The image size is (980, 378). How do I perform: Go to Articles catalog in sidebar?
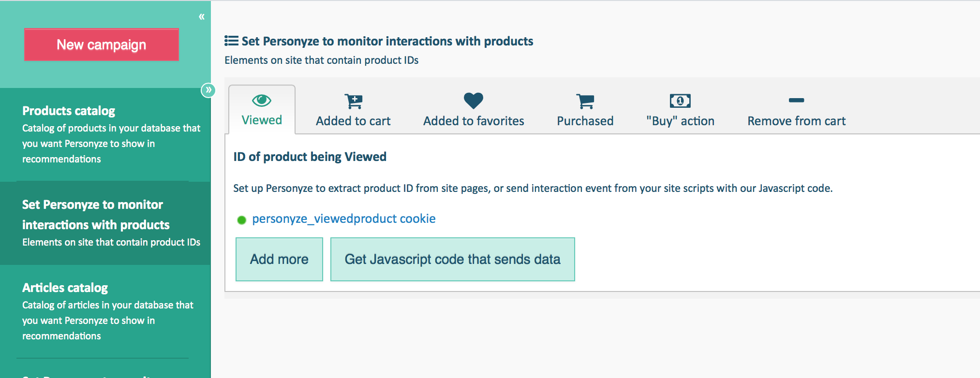(65, 288)
